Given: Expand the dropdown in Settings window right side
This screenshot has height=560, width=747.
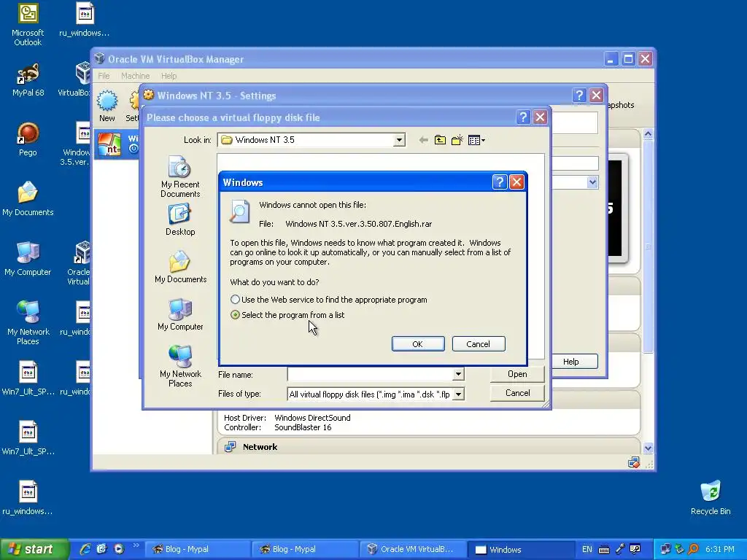Looking at the screenshot, I should [x=592, y=182].
